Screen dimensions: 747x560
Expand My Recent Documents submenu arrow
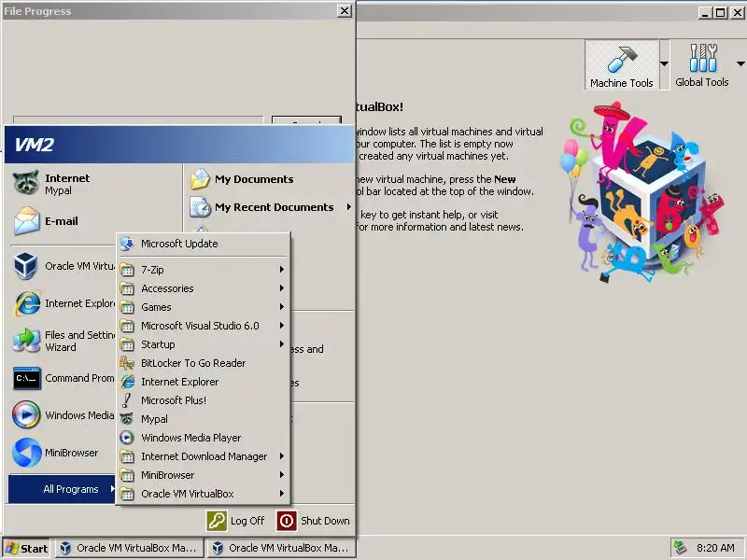click(348, 207)
